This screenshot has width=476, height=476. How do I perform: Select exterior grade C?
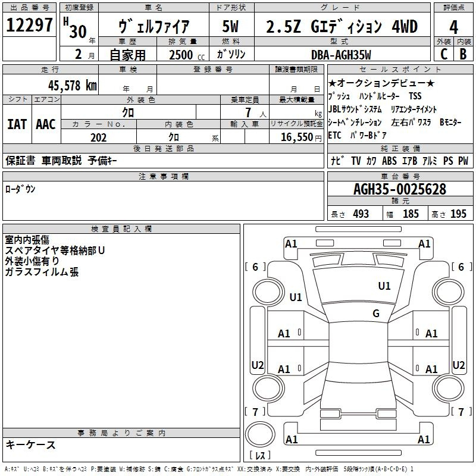coord(444,54)
